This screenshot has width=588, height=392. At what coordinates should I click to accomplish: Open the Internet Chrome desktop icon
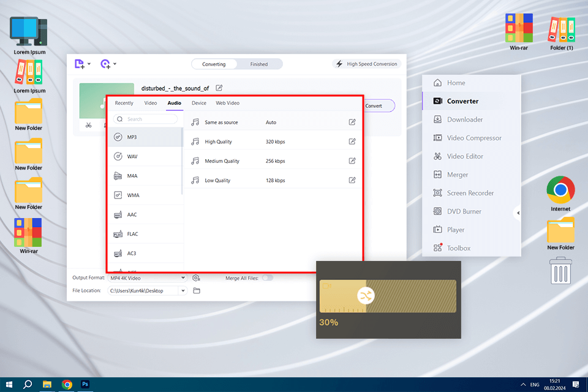pyautogui.click(x=560, y=194)
